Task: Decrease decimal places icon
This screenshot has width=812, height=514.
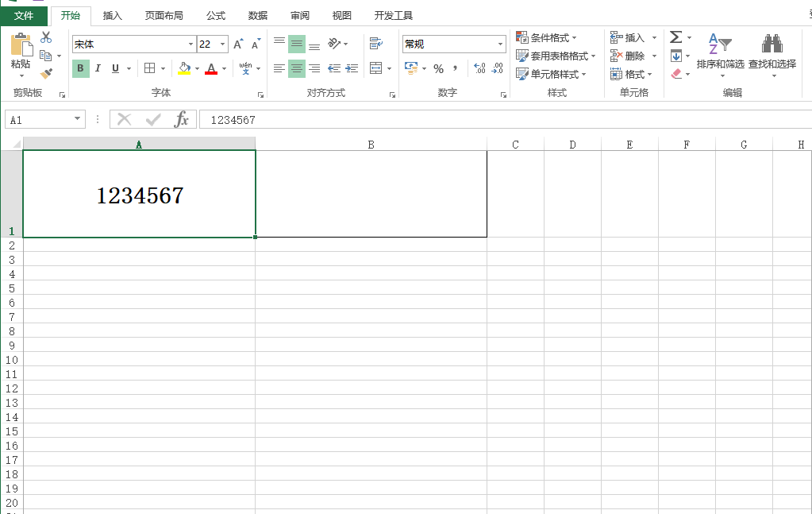Action: 497,68
